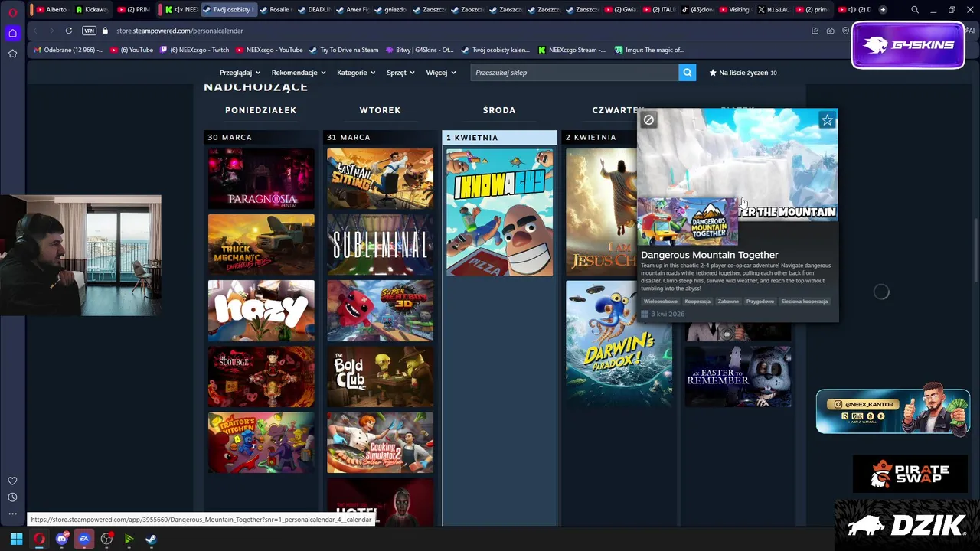Open the Paragnosia Museum game thumbnail
This screenshot has height=551, width=980.
(261, 178)
